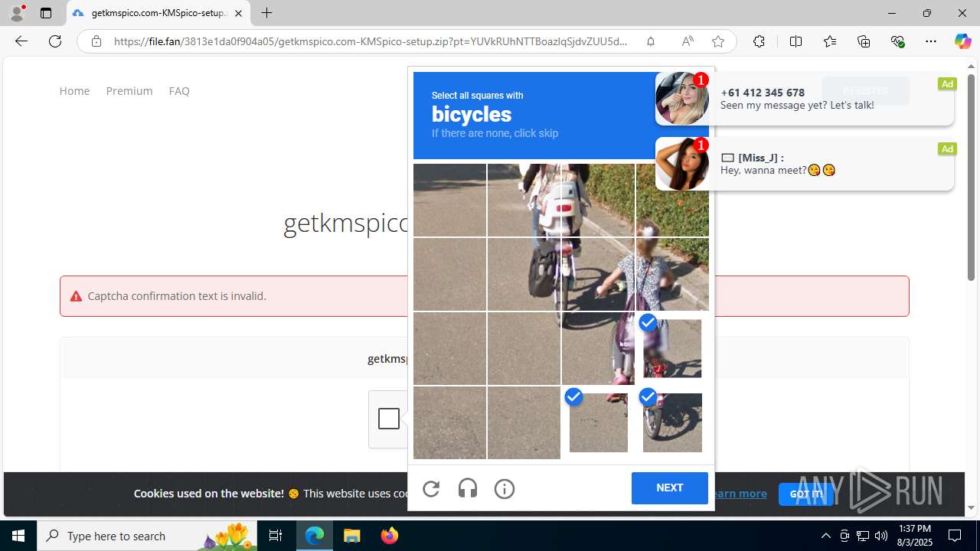Add this page to favorites star icon
Image resolution: width=980 pixels, height=551 pixels.
click(x=718, y=41)
